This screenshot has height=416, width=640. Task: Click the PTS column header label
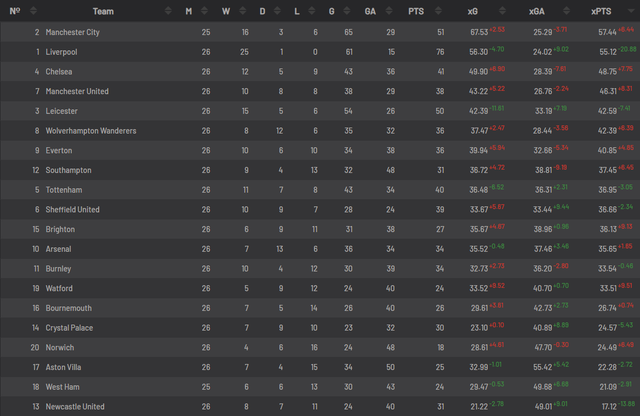[415, 11]
